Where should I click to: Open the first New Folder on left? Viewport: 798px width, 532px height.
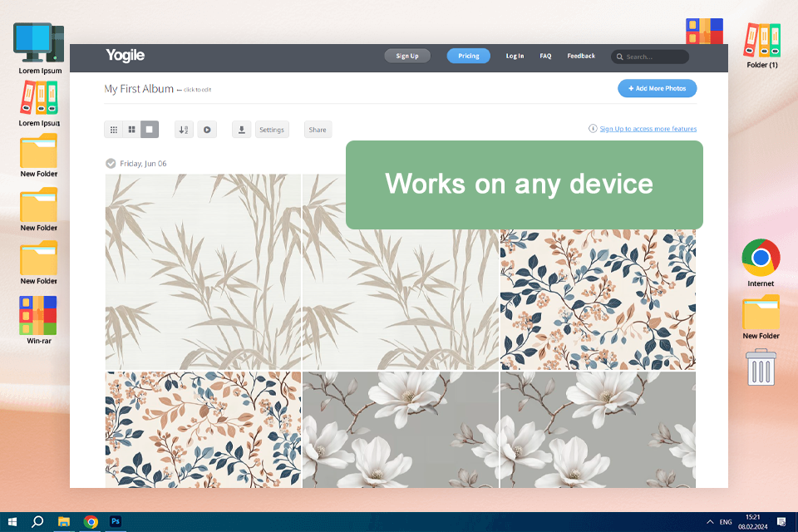(x=39, y=155)
